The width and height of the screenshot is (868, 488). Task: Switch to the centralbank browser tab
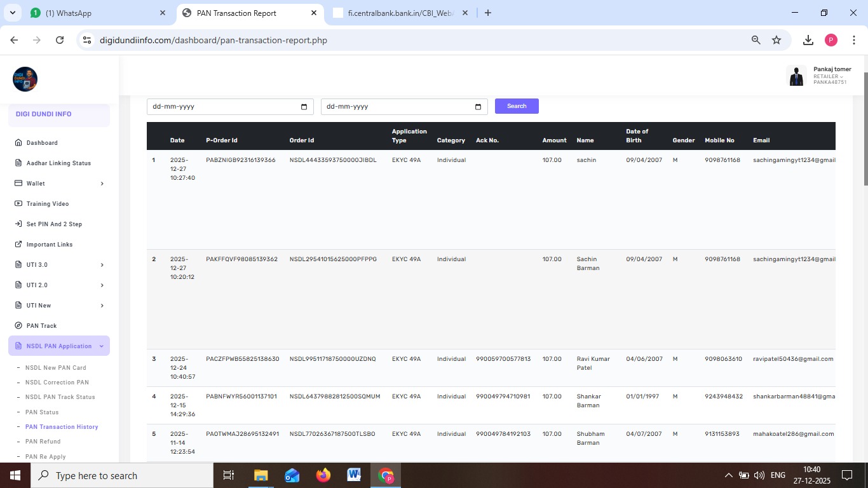[x=399, y=13]
